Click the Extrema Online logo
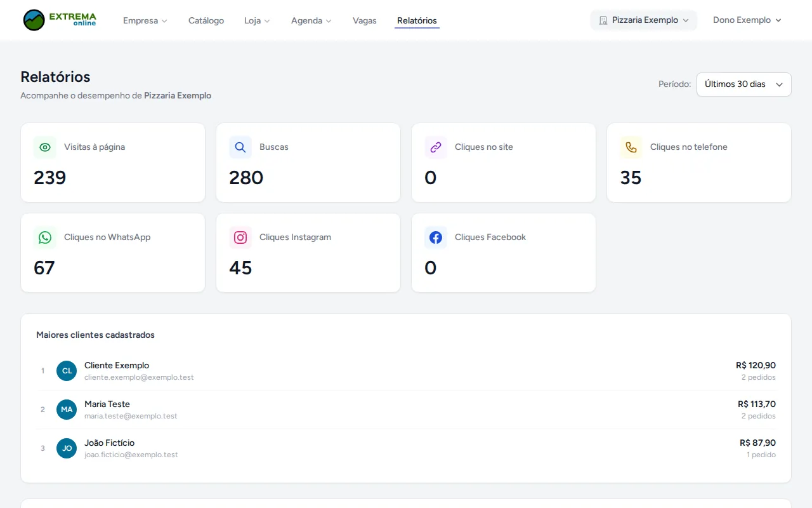Screen dimensions: 812x508 pyautogui.click(x=60, y=20)
